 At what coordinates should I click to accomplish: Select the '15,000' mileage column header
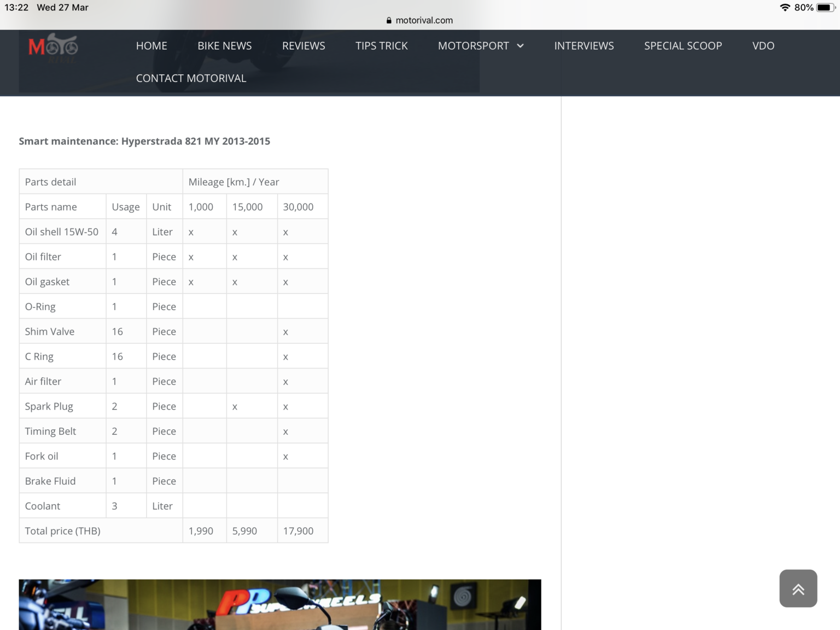252,207
